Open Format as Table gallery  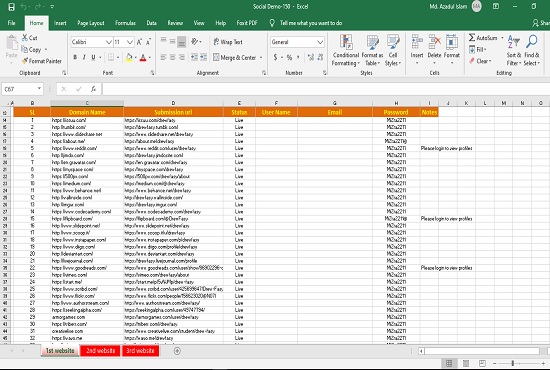[x=372, y=50]
